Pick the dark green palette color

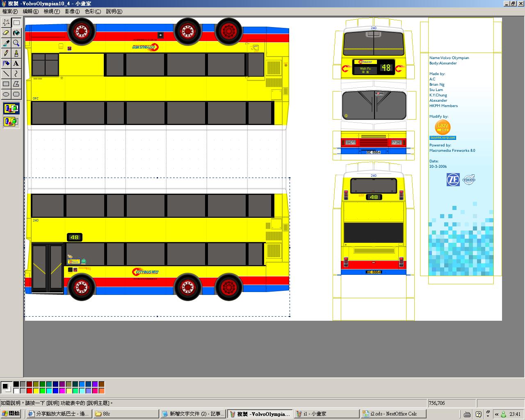[42, 384]
